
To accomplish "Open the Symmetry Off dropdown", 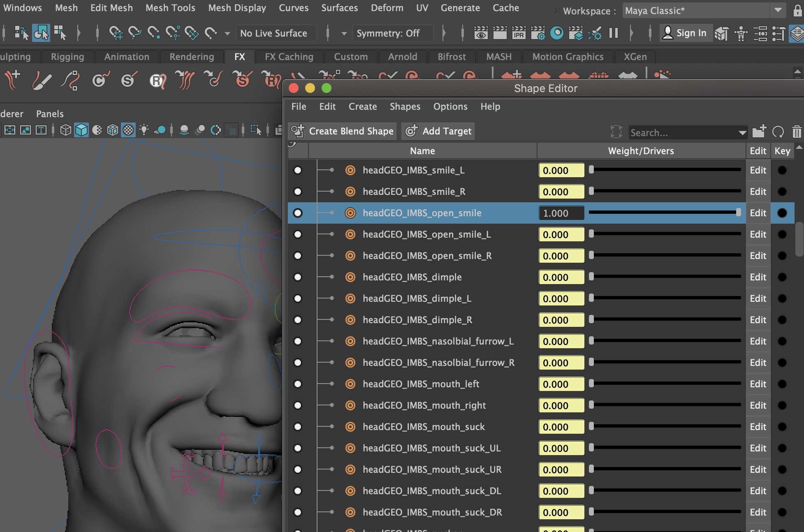I will click(x=388, y=33).
